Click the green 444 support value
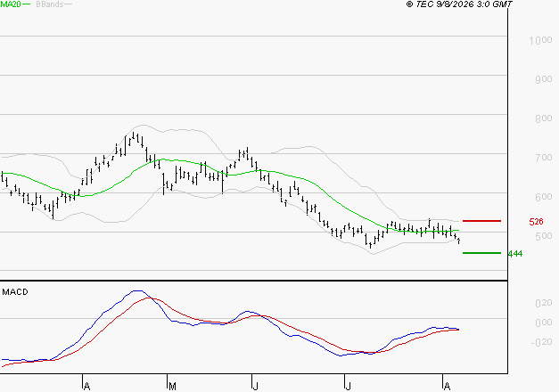The height and width of the screenshot is (392, 559). (x=515, y=254)
